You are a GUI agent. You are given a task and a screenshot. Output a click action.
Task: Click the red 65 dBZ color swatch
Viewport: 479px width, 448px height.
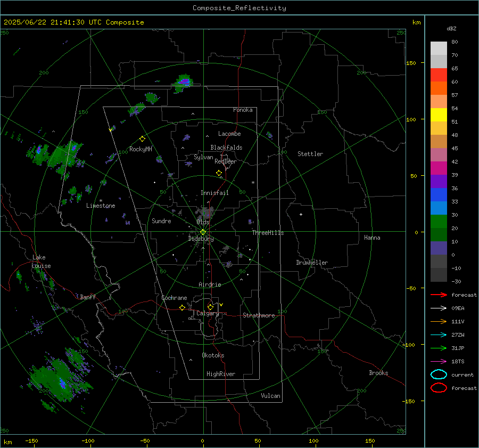(x=439, y=75)
